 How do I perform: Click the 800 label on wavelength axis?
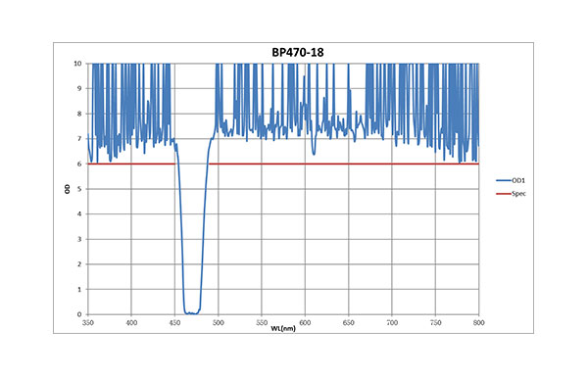point(479,322)
